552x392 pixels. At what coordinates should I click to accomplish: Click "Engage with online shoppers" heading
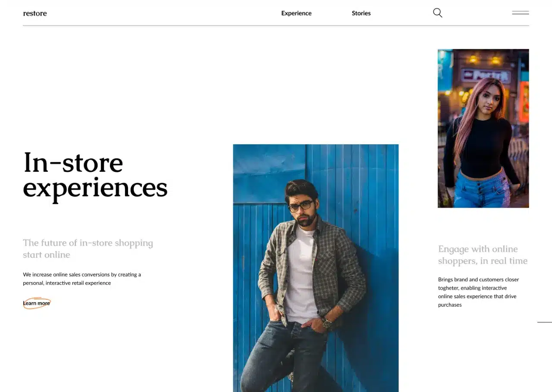click(483, 255)
